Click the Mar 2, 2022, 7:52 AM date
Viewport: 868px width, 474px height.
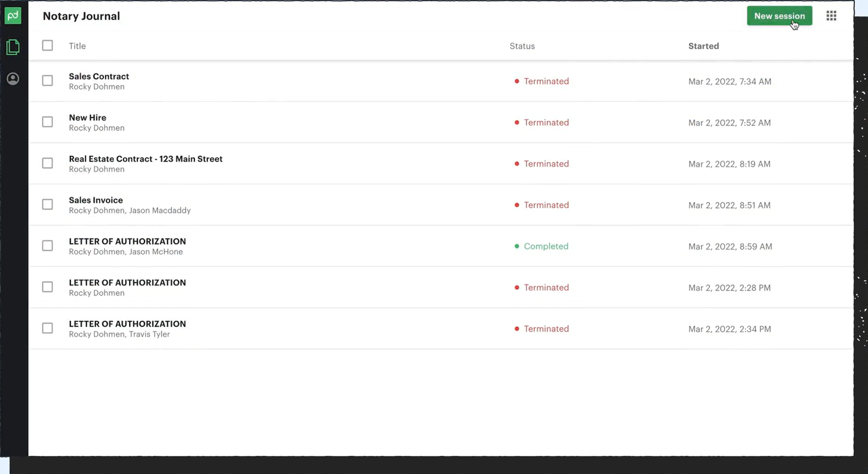[730, 122]
